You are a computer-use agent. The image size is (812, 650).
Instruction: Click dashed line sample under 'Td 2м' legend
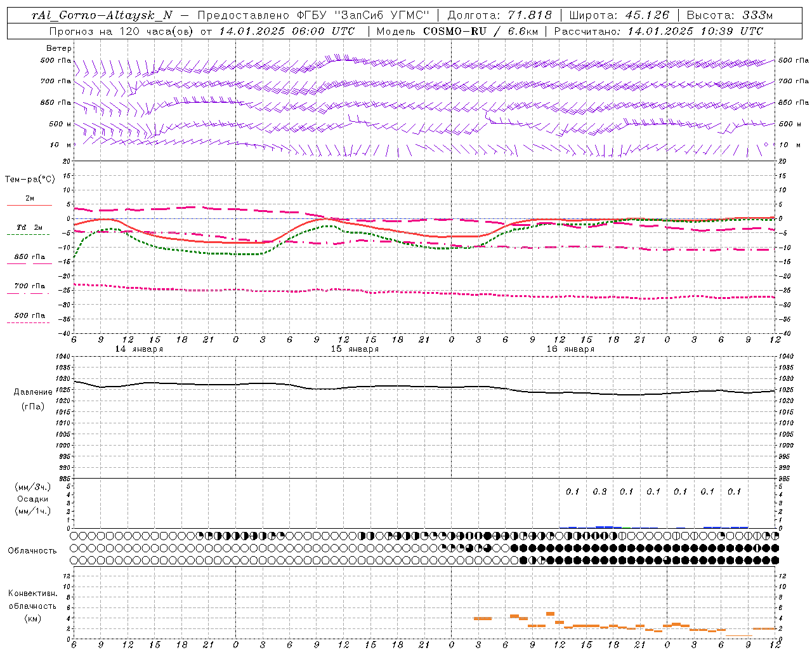coord(28,235)
